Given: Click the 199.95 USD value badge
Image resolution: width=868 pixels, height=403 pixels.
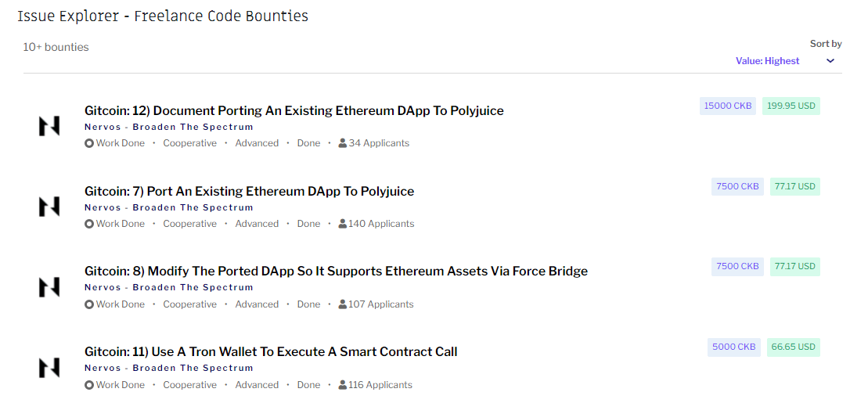Looking at the screenshot, I should [791, 106].
